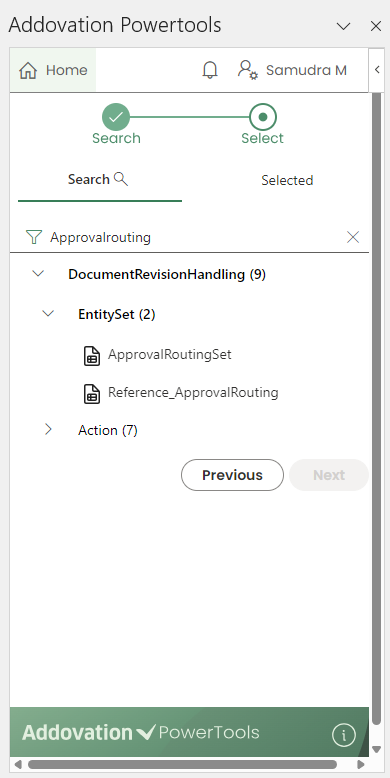Click the Previous button
Image resolution: width=390 pixels, height=778 pixels.
pos(232,475)
